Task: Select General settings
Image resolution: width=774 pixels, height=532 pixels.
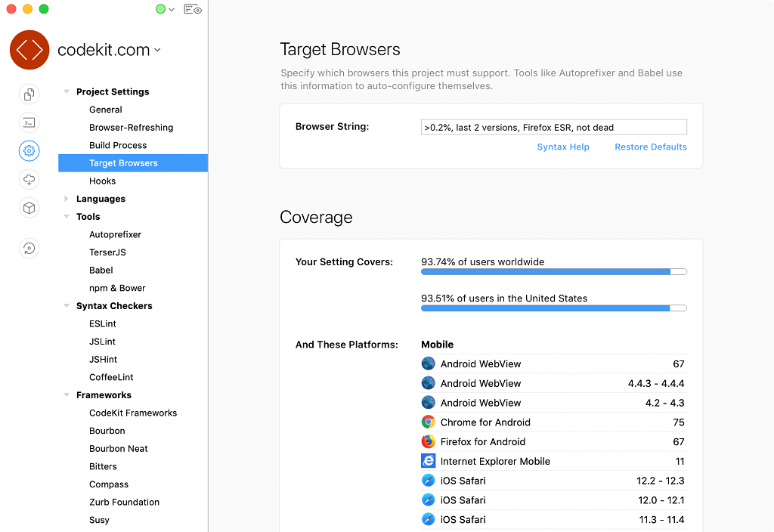Action: tap(106, 110)
